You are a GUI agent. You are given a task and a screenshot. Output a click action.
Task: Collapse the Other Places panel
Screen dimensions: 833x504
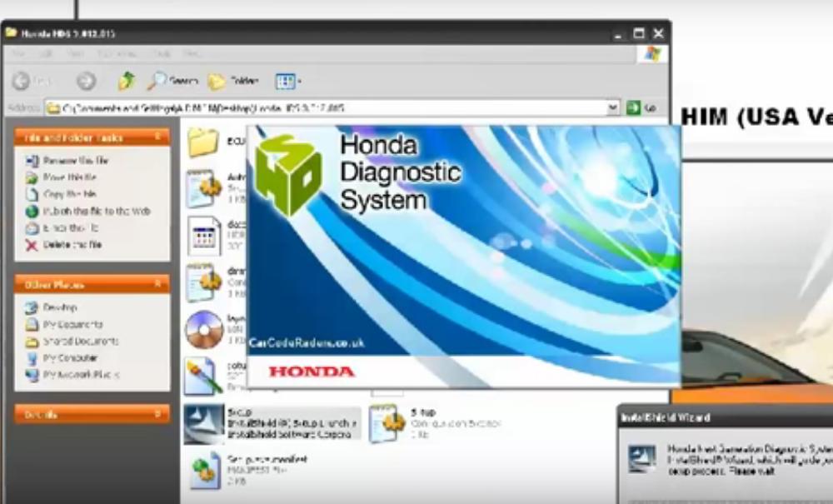[157, 284]
